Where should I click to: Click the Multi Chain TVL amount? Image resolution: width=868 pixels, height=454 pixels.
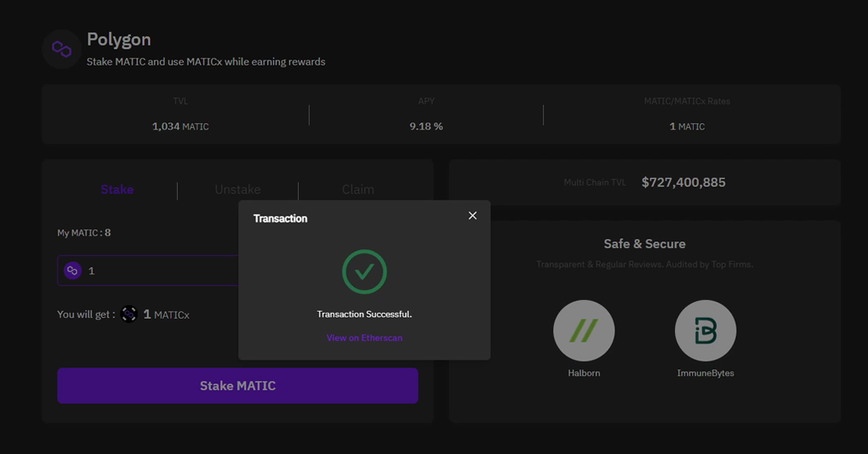[683, 182]
